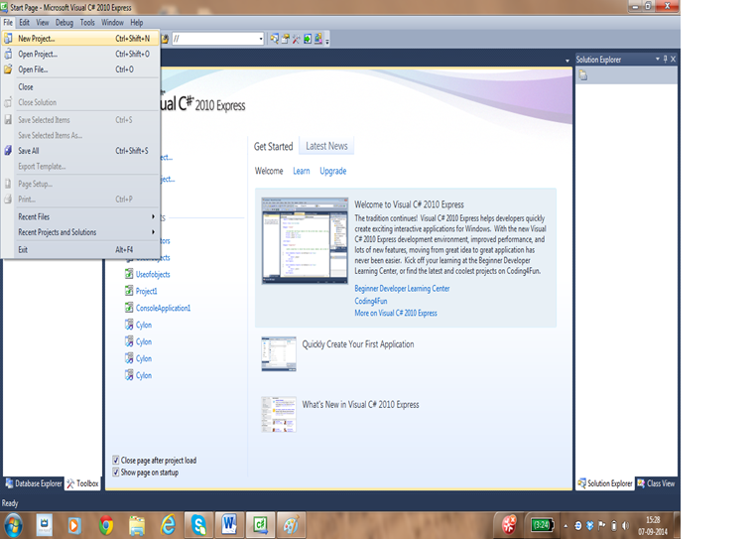The image size is (756, 539).
Task: Click the Solution Explorer panel properties icon
Action: pos(583,75)
